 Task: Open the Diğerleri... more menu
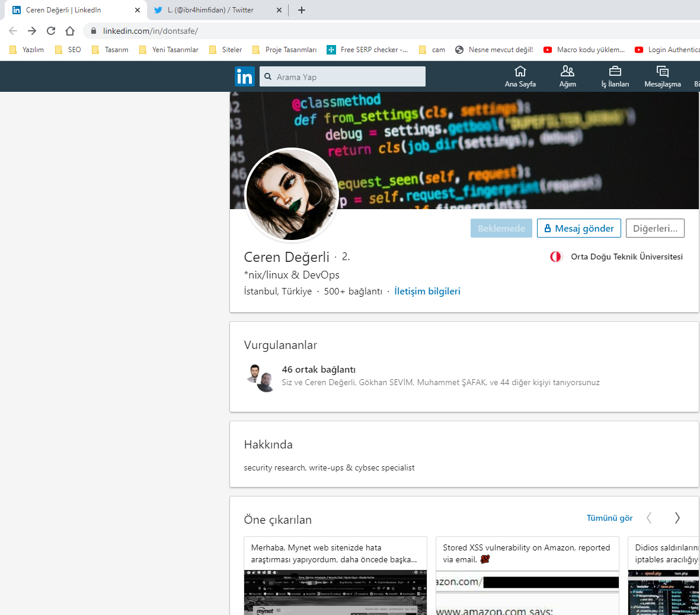[655, 228]
